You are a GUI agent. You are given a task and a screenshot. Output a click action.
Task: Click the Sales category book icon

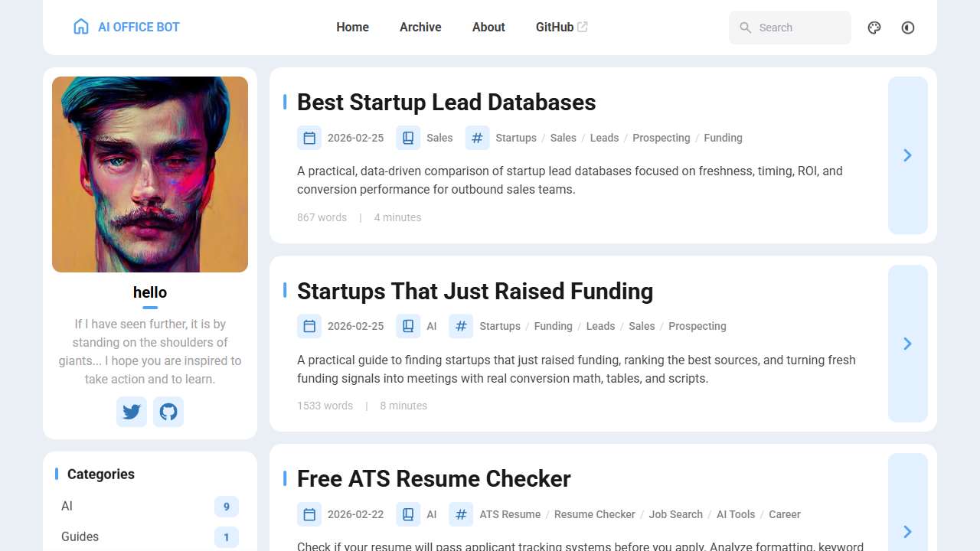408,138
